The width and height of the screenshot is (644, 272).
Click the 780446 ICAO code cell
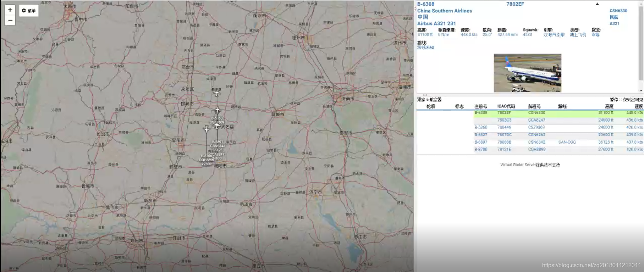[x=504, y=127]
